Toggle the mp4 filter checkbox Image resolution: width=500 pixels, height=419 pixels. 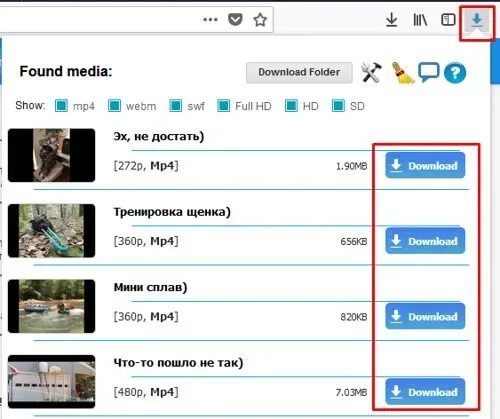[x=61, y=106]
